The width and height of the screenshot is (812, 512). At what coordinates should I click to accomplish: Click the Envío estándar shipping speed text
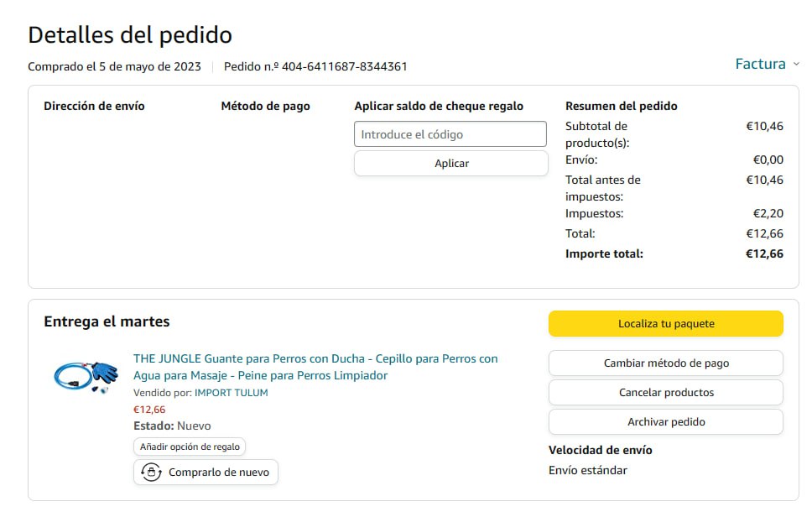coord(587,470)
